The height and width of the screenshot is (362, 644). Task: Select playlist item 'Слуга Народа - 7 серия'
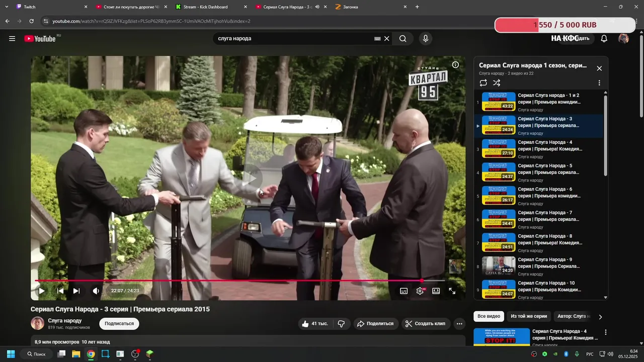point(539,219)
